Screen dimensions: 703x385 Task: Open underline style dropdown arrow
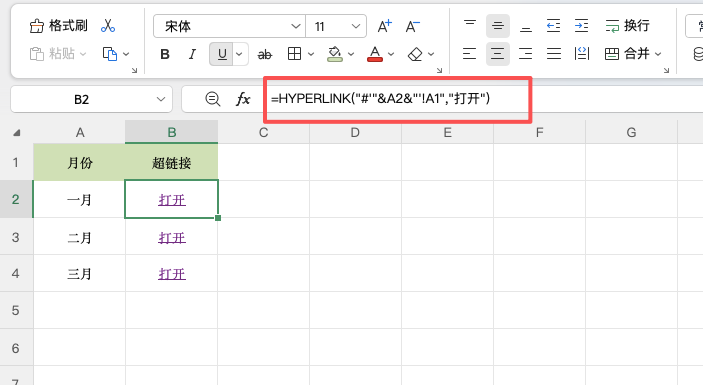tap(239, 54)
